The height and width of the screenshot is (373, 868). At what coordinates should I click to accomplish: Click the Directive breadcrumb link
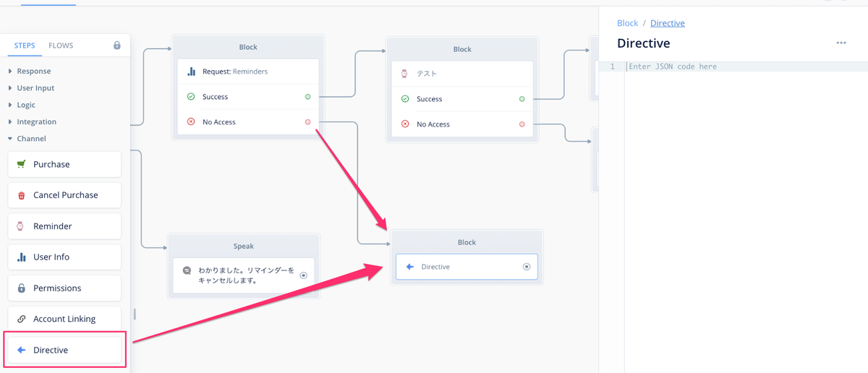coord(667,23)
